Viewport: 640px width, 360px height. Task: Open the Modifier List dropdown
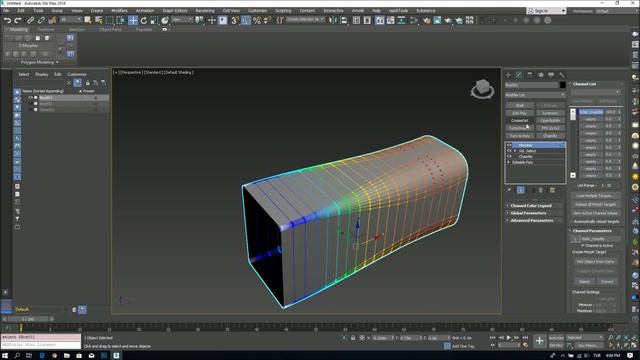click(x=535, y=95)
